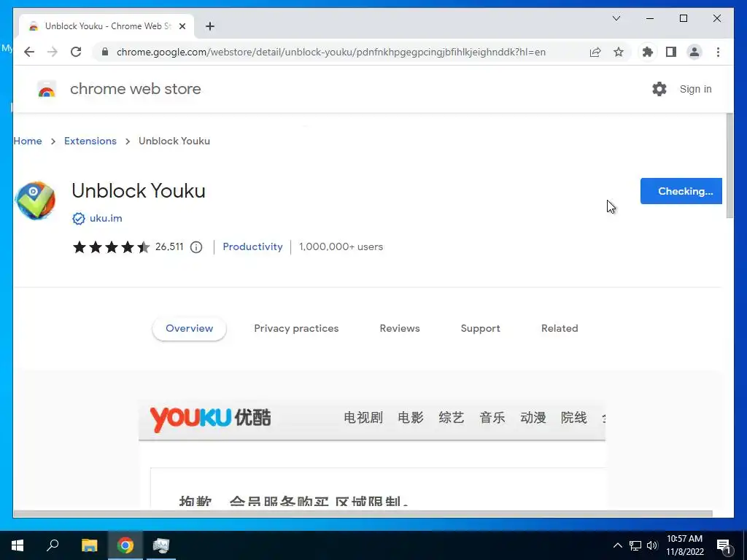This screenshot has width=747, height=560.
Task: Open the tab search dropdown chevron
Action: [x=616, y=18]
